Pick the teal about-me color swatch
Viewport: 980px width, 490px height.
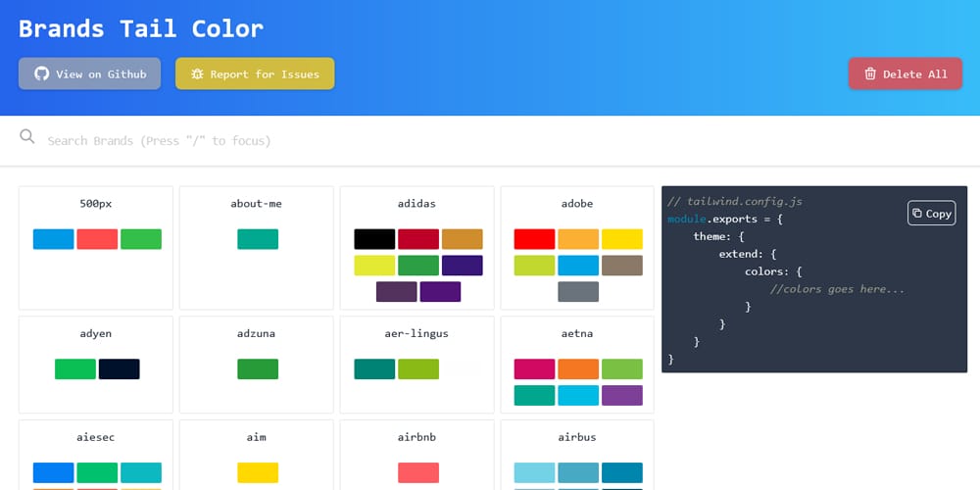tap(258, 239)
